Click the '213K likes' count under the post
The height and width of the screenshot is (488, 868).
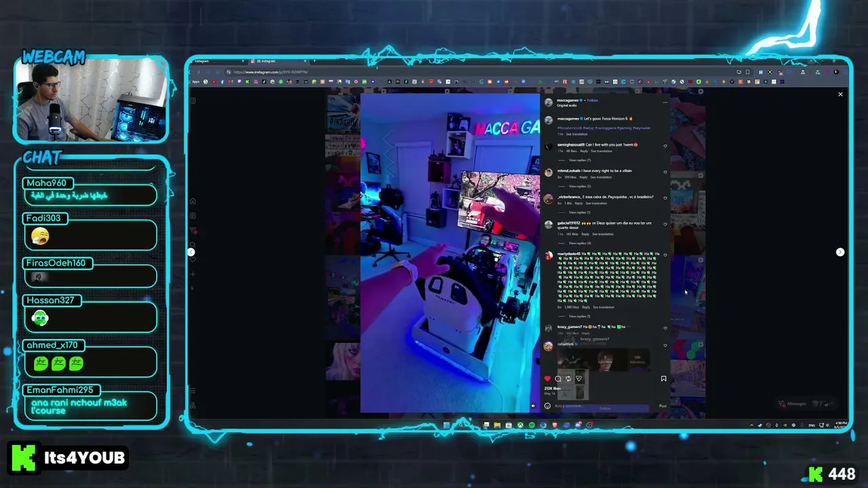coord(552,388)
